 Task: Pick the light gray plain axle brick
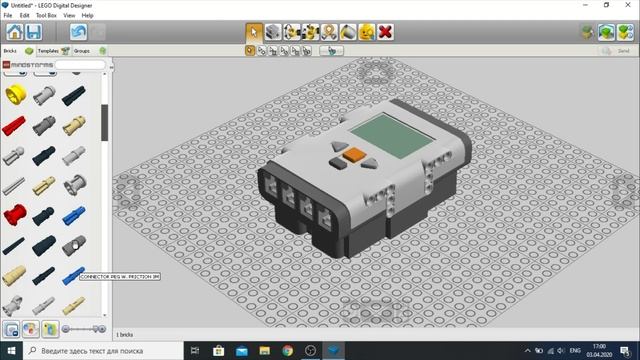pyautogui.click(x=13, y=186)
